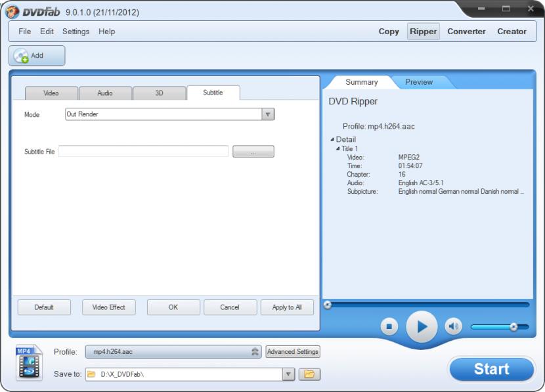The height and width of the screenshot is (392, 545).
Task: Click the volume slider knob
Action: (513, 327)
